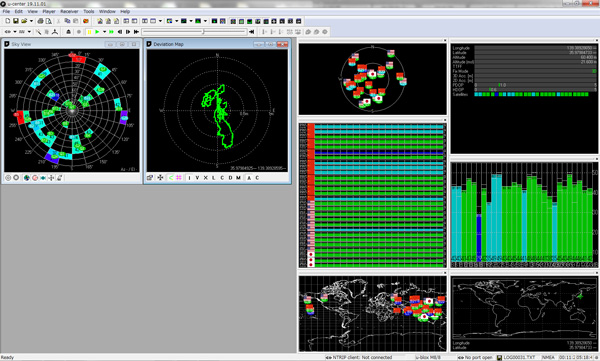Click the move/pan cross icon in Deviation Map
The height and width of the screenshot is (361, 600).
[x=160, y=178]
